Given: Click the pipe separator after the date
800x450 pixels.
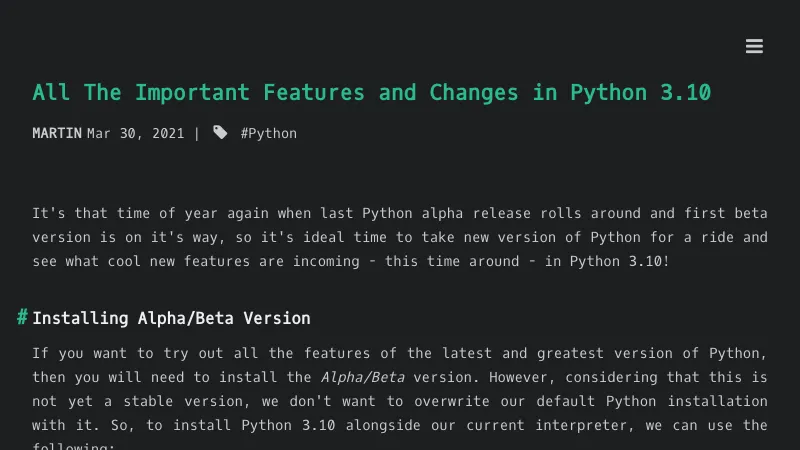Looking at the screenshot, I should [196, 133].
